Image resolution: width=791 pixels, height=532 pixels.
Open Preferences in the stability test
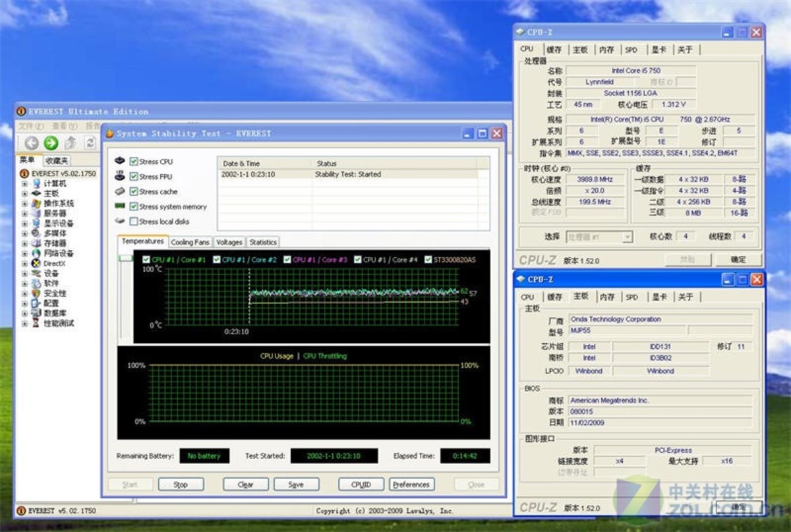click(411, 485)
